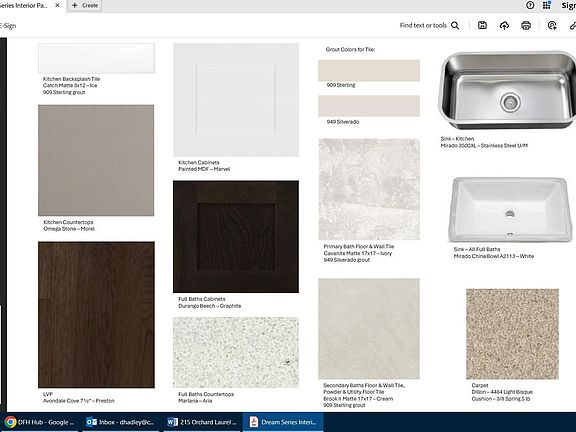The image size is (576, 432).
Task: Switch to the Outlook Inbox taskbar item
Action: (120, 422)
